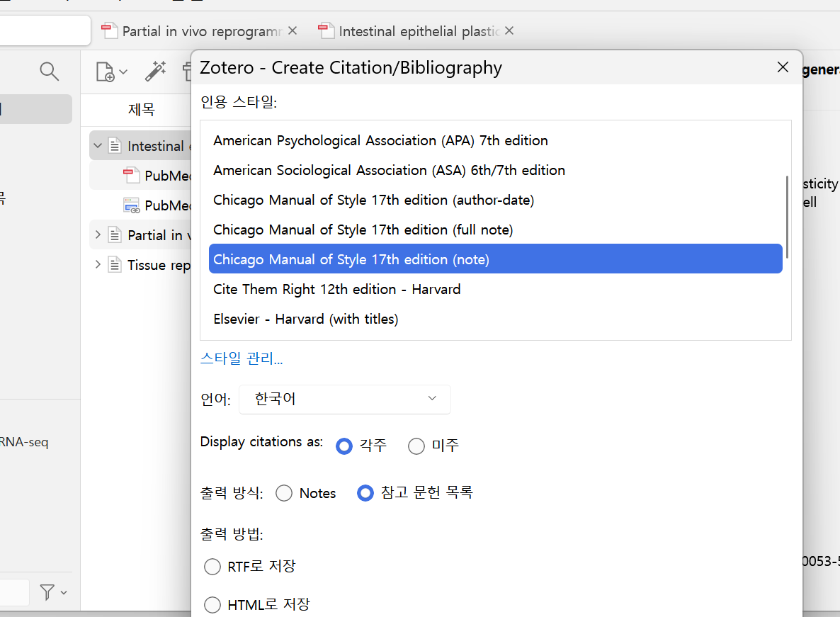
Task: Choose 각주 radio for citation display
Action: point(344,446)
